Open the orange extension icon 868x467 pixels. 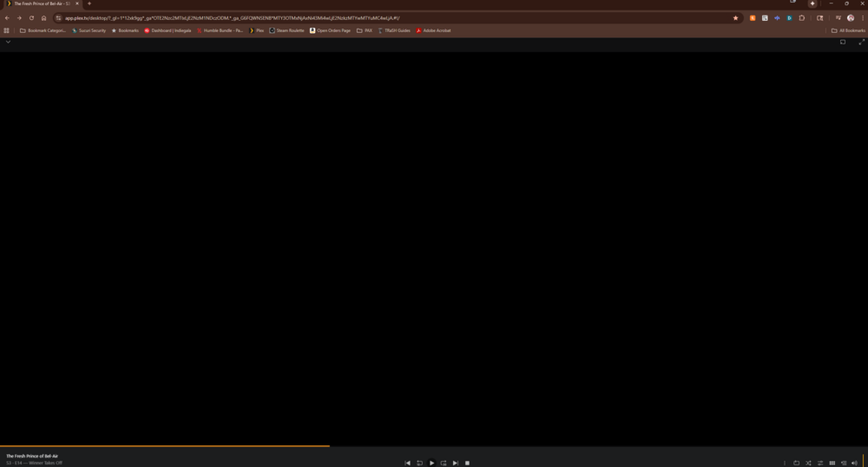[x=753, y=18]
